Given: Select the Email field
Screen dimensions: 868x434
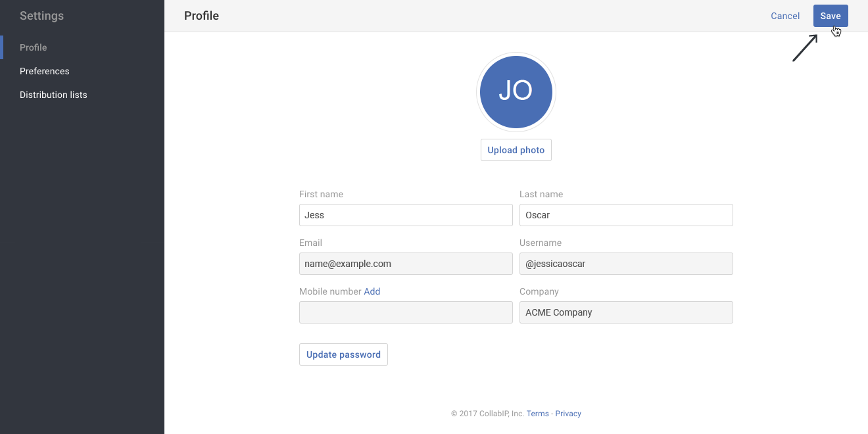Looking at the screenshot, I should click(406, 263).
